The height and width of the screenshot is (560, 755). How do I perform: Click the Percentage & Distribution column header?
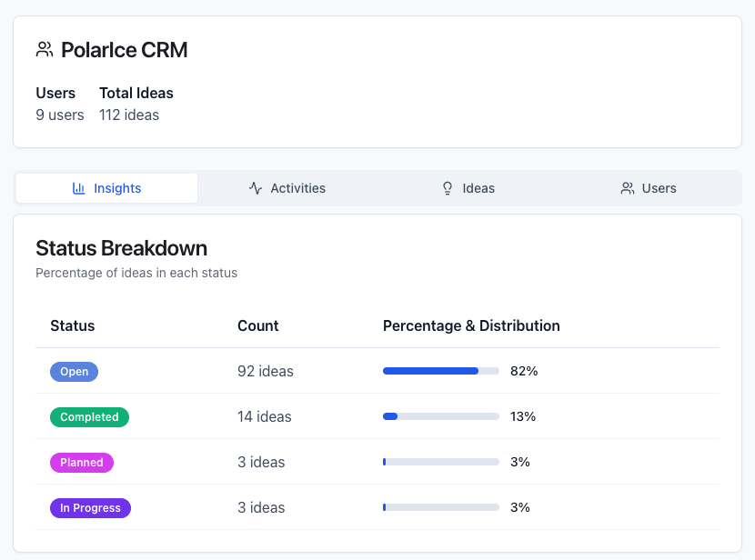click(471, 325)
